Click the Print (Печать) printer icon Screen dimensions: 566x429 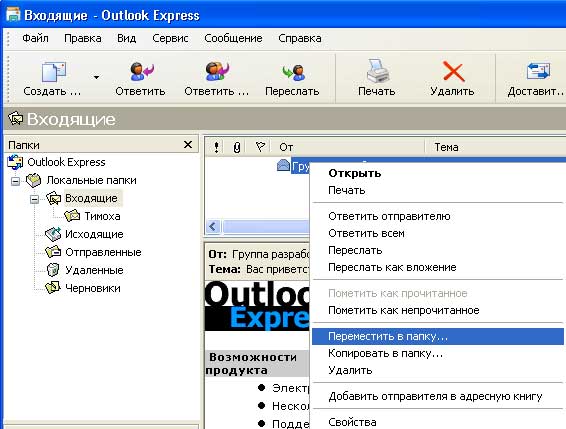378,71
